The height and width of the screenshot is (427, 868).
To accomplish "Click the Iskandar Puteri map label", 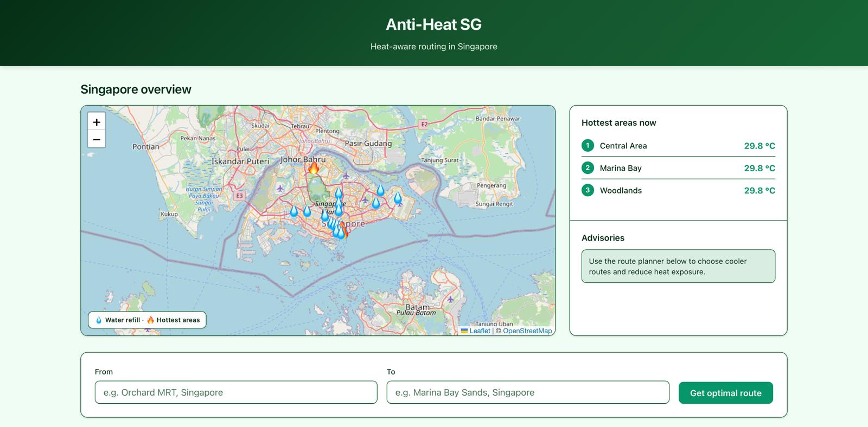I will coord(240,161).
